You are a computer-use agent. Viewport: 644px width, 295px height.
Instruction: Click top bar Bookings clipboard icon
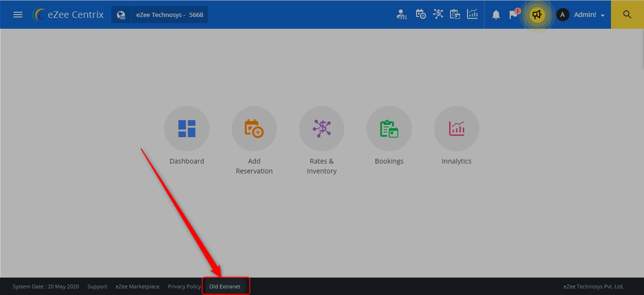[455, 14]
